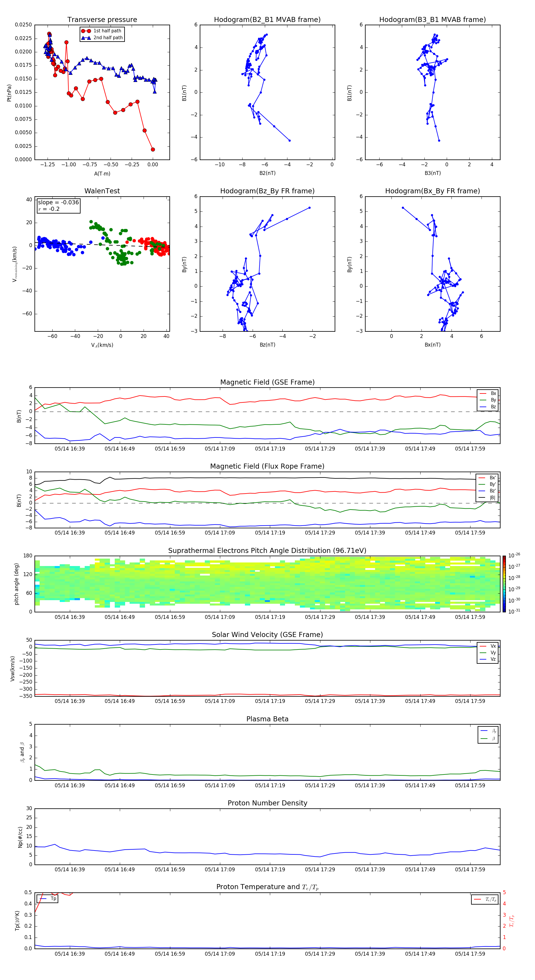Select '2nd half path' legend entry
Image resolution: width=535 pixels, height=980 pixels.
103,38
